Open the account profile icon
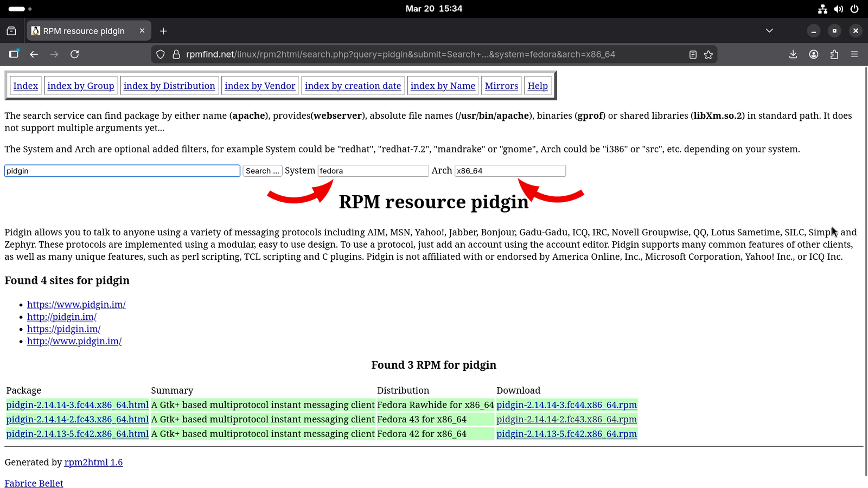Image resolution: width=868 pixels, height=488 pixels. click(814, 54)
